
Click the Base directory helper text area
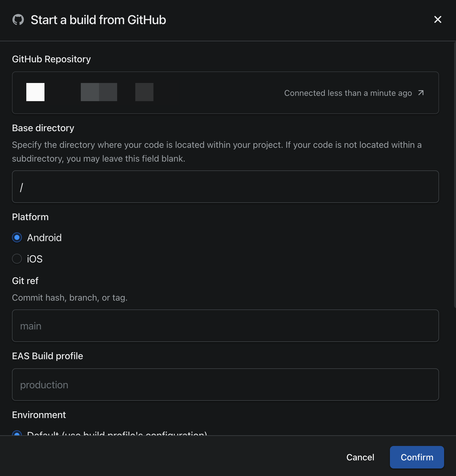[217, 152]
